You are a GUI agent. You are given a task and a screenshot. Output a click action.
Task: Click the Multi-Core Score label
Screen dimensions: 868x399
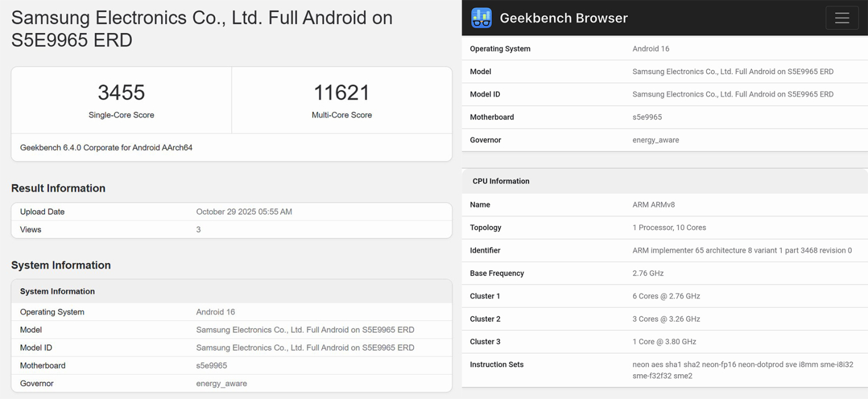coord(342,115)
